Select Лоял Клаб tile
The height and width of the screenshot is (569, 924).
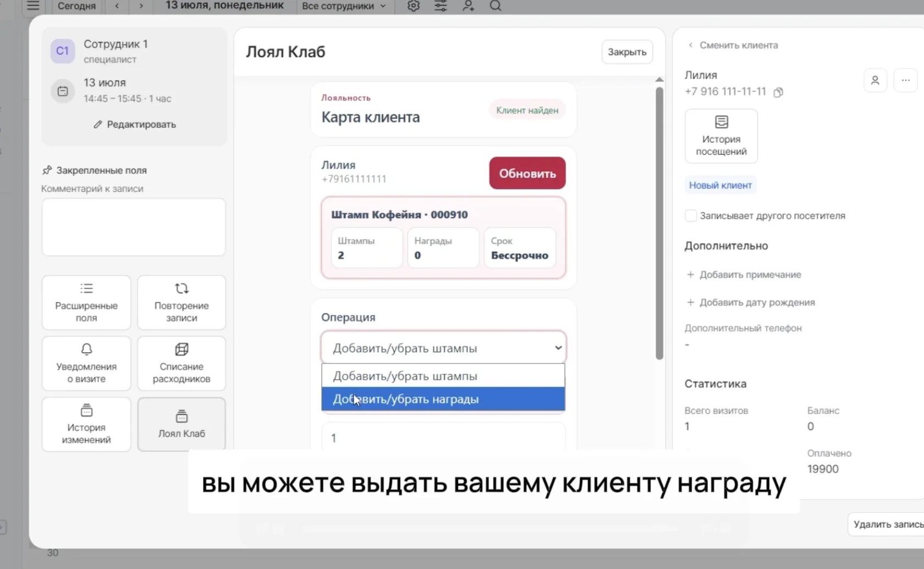[x=182, y=424]
